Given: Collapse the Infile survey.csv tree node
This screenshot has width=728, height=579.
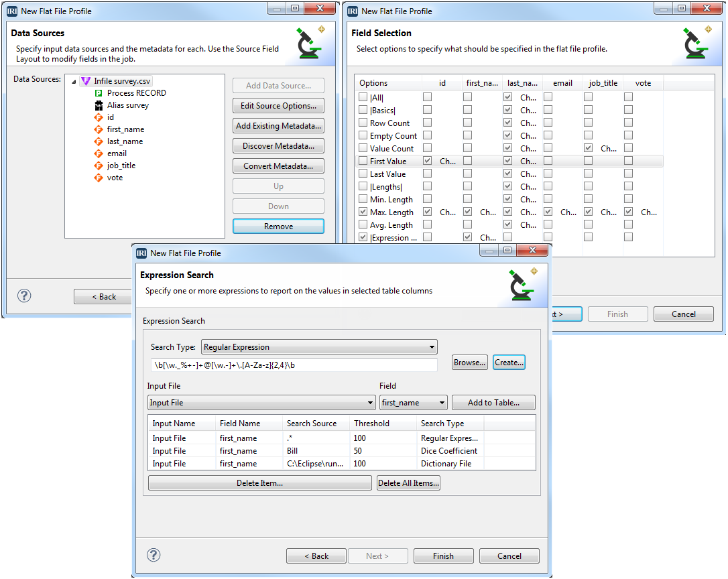Looking at the screenshot, I should point(74,82).
